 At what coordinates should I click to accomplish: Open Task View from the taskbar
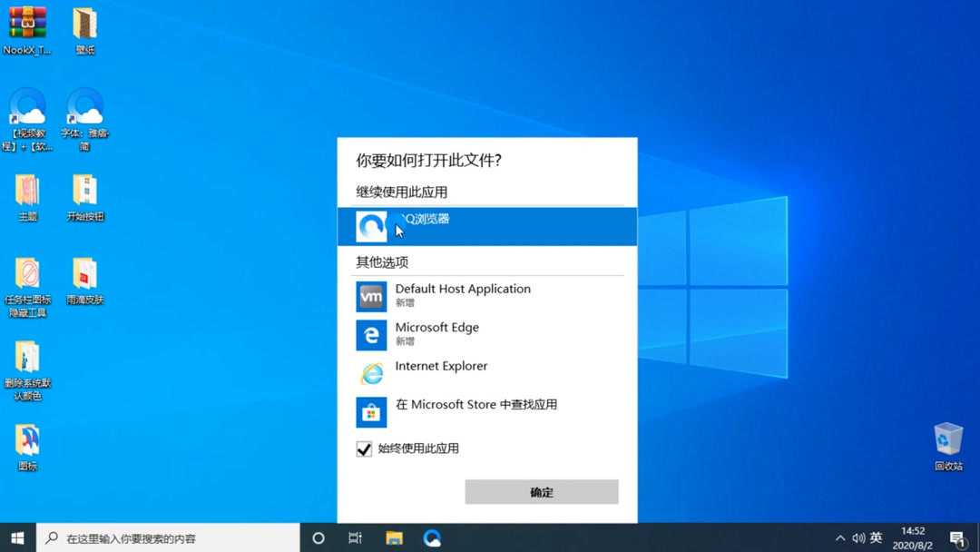(355, 537)
